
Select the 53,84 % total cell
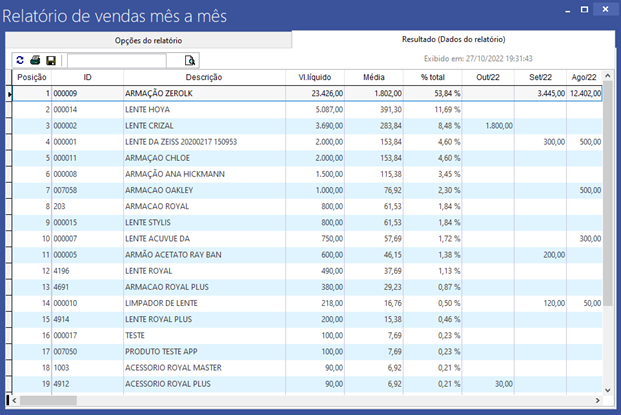[432, 93]
